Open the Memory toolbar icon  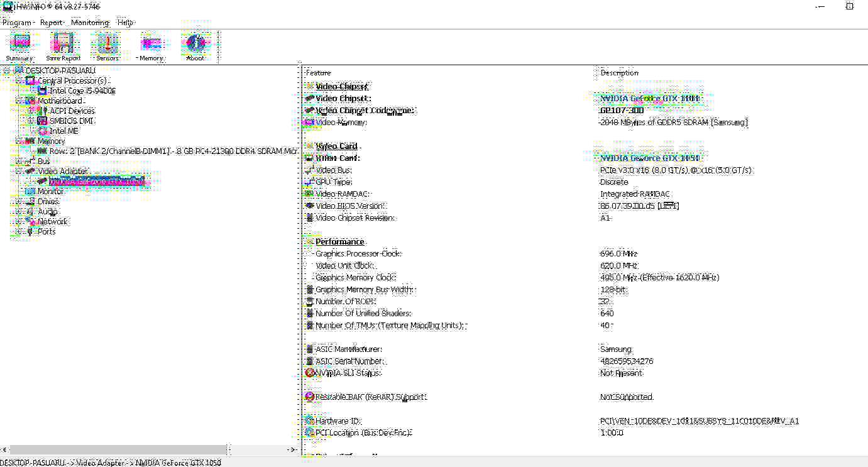click(x=151, y=47)
